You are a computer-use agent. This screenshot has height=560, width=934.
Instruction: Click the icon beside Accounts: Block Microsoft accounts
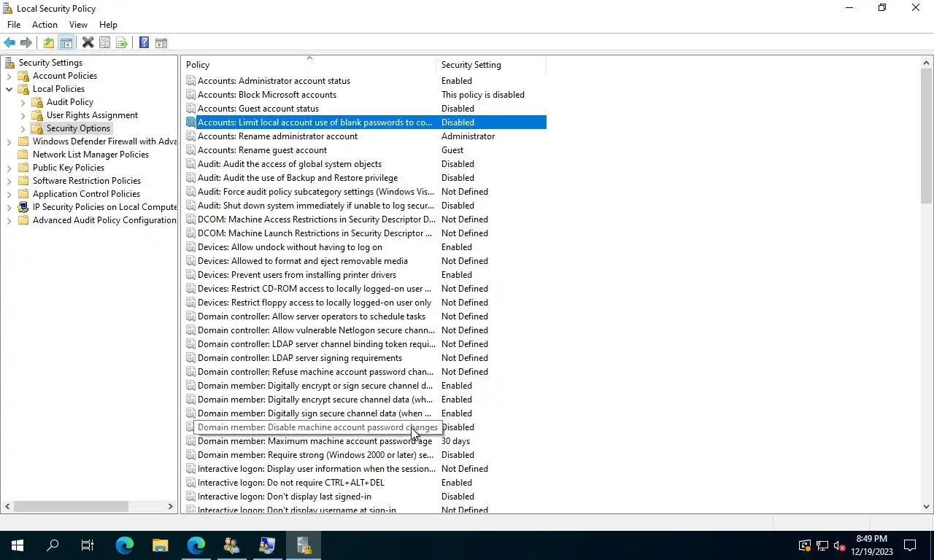pyautogui.click(x=190, y=95)
